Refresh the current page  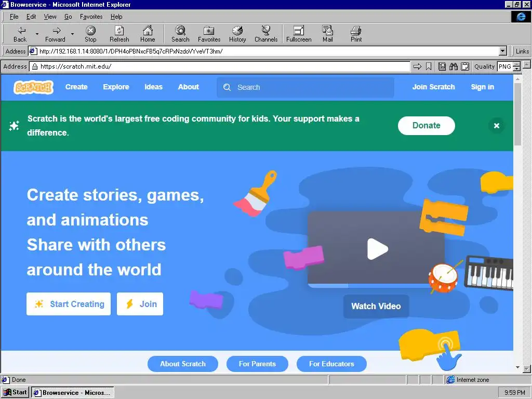[x=119, y=34]
